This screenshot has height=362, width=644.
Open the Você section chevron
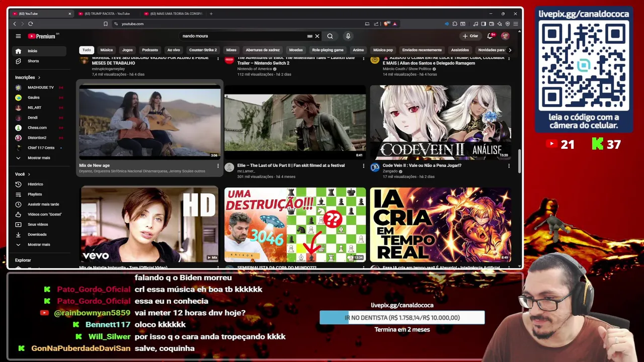(x=29, y=174)
